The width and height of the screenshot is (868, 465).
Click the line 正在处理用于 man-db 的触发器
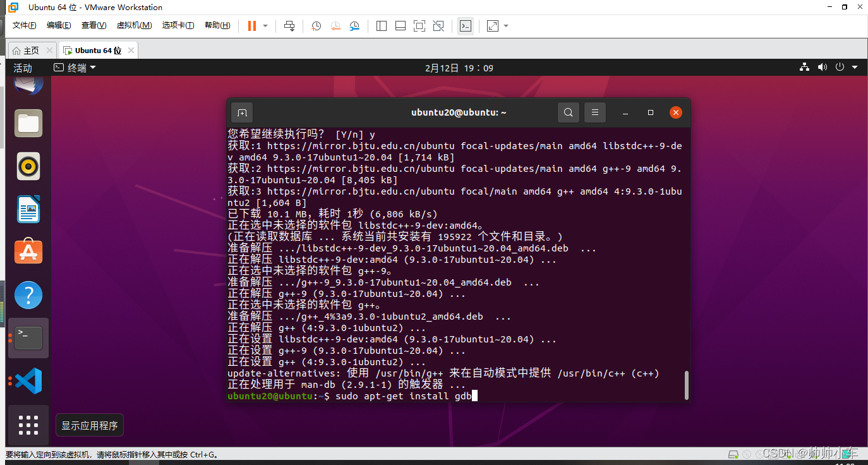346,385
